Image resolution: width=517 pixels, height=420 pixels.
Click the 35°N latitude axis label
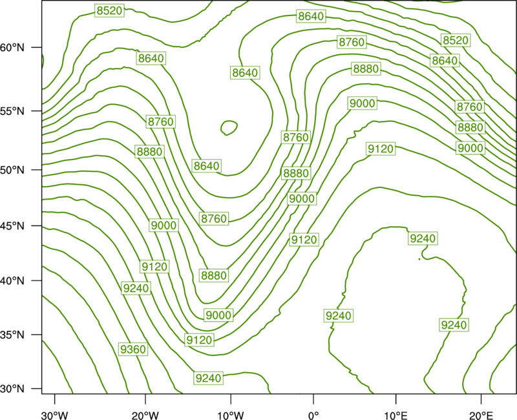tap(12, 335)
